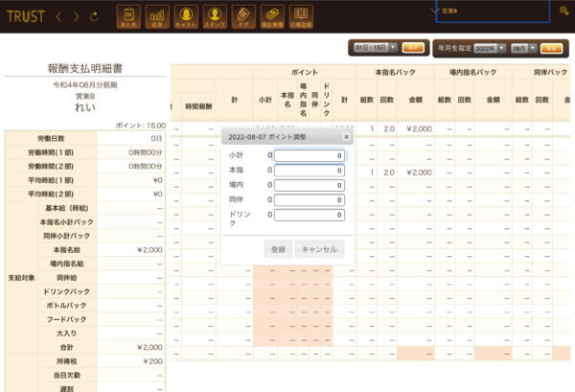Go forward with the right arrow
Viewport: 575px width, 392px height.
[x=76, y=17]
